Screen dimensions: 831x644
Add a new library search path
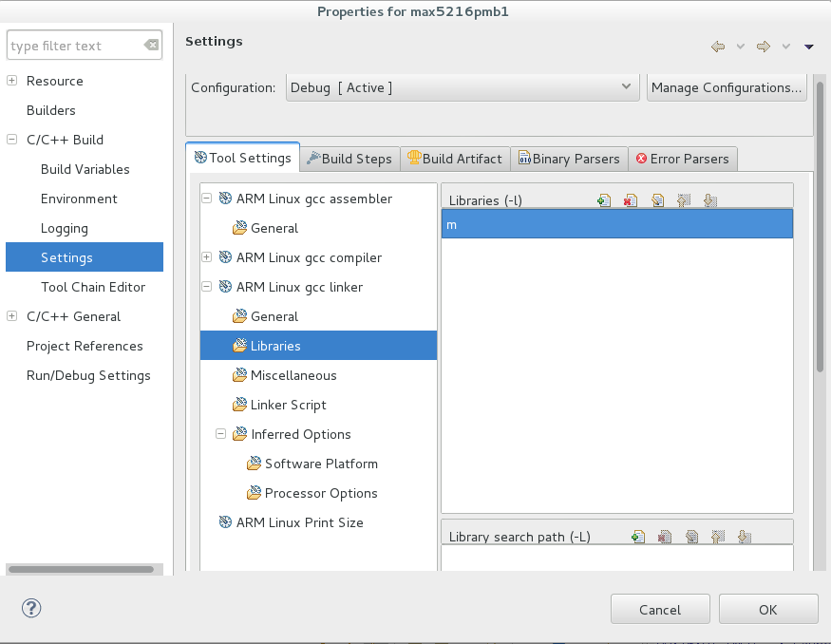point(637,537)
